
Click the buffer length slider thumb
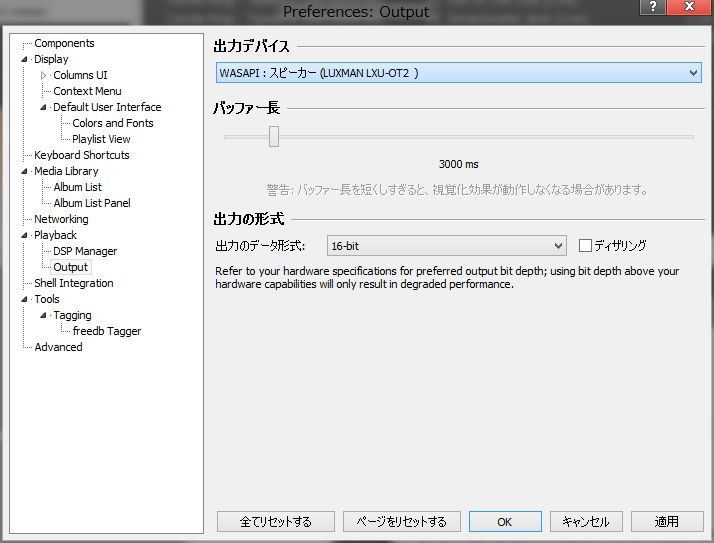274,136
